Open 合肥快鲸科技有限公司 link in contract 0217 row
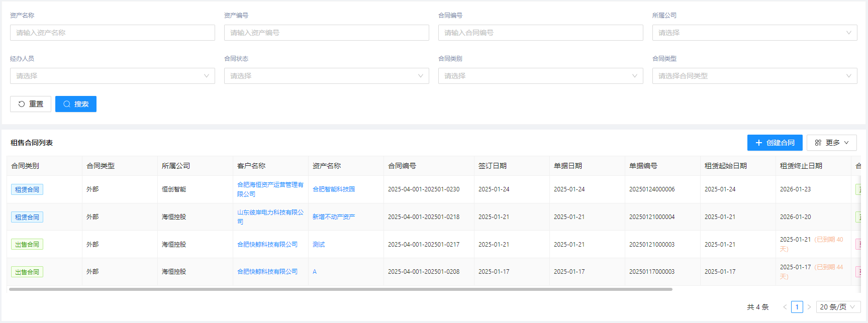 (267, 245)
